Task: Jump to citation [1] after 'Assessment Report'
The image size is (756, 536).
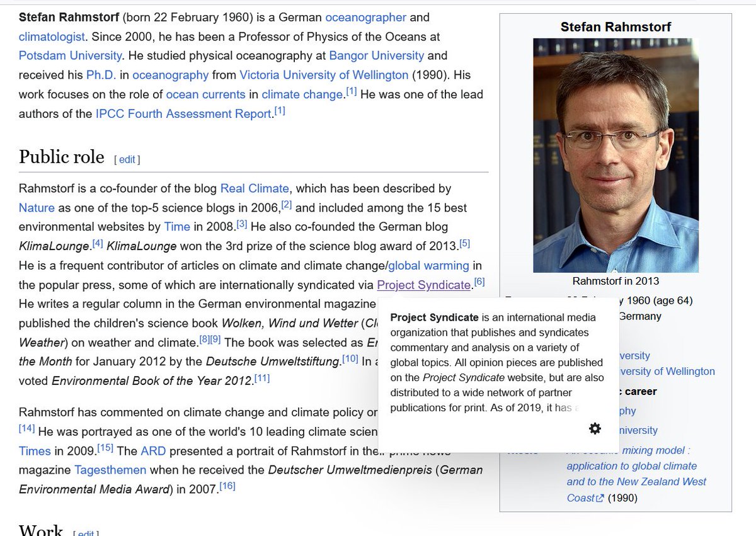Action: 280,111
